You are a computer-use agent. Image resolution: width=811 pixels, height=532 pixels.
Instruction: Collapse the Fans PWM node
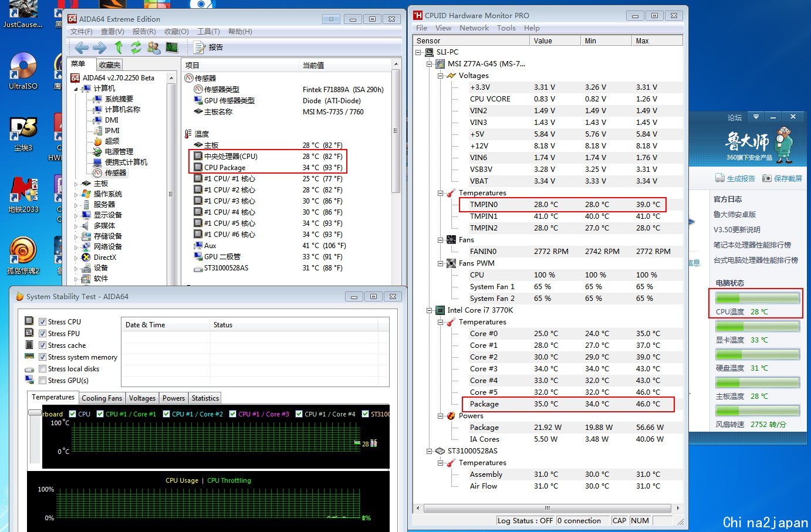pyautogui.click(x=440, y=263)
